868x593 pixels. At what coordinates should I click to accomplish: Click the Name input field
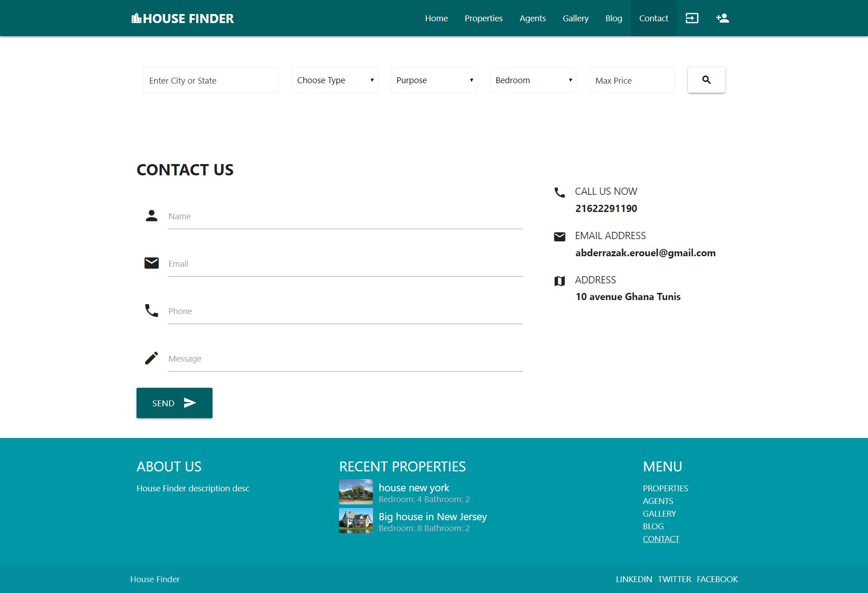(345, 216)
